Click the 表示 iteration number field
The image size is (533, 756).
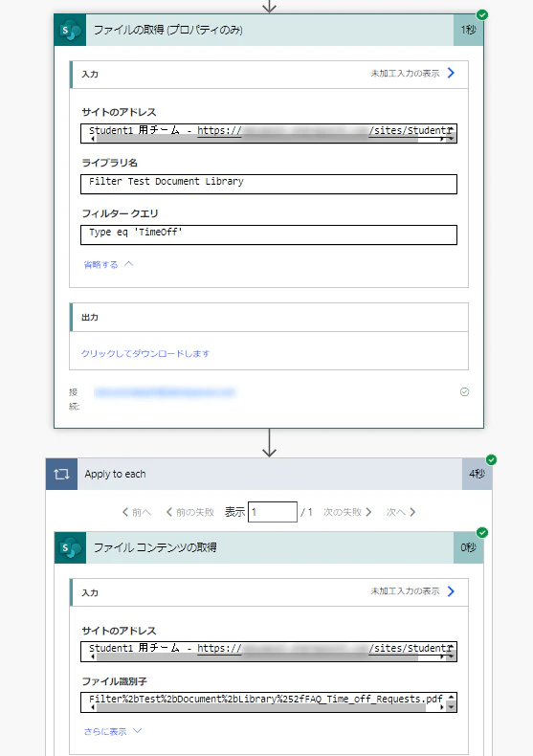click(x=273, y=512)
